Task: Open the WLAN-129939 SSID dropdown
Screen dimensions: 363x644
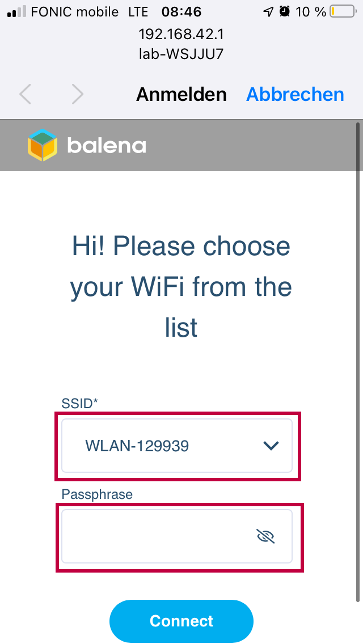Action: click(170, 446)
